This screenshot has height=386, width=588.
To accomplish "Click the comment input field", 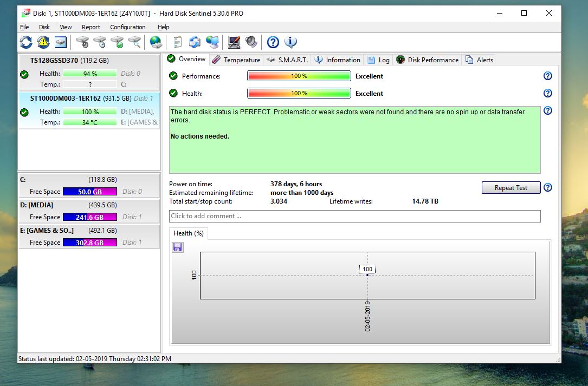I will [x=354, y=216].
